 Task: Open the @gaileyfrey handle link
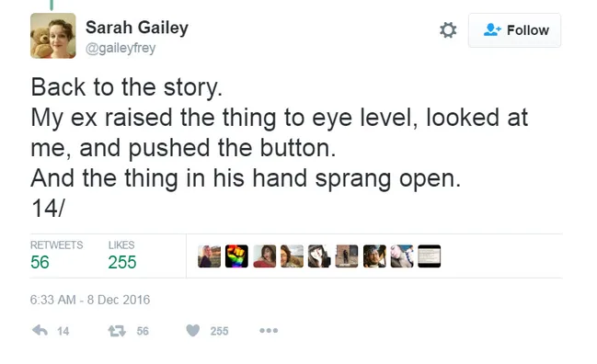point(121,48)
